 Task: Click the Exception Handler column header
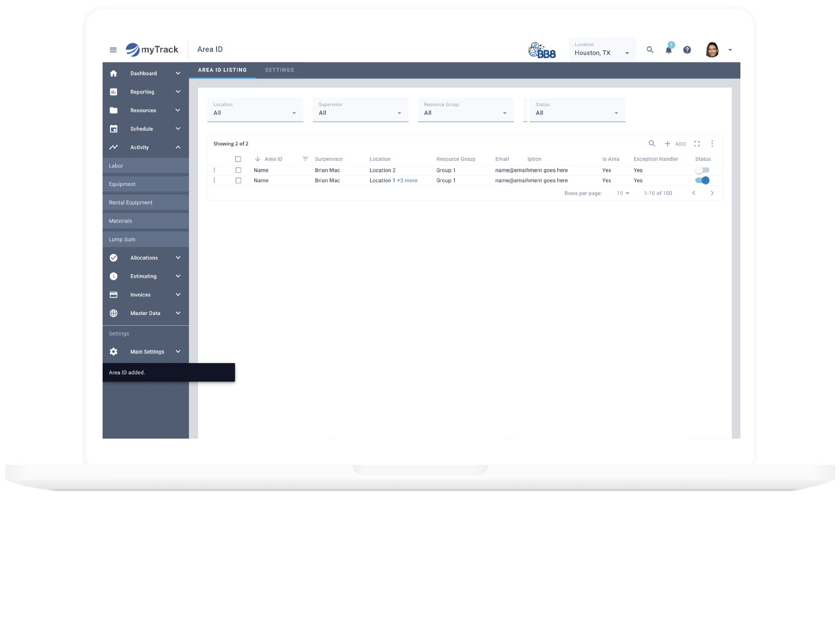656,159
